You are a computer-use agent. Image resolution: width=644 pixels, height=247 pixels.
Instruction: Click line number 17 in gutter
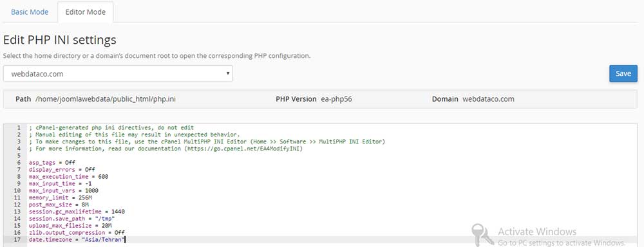point(17,240)
